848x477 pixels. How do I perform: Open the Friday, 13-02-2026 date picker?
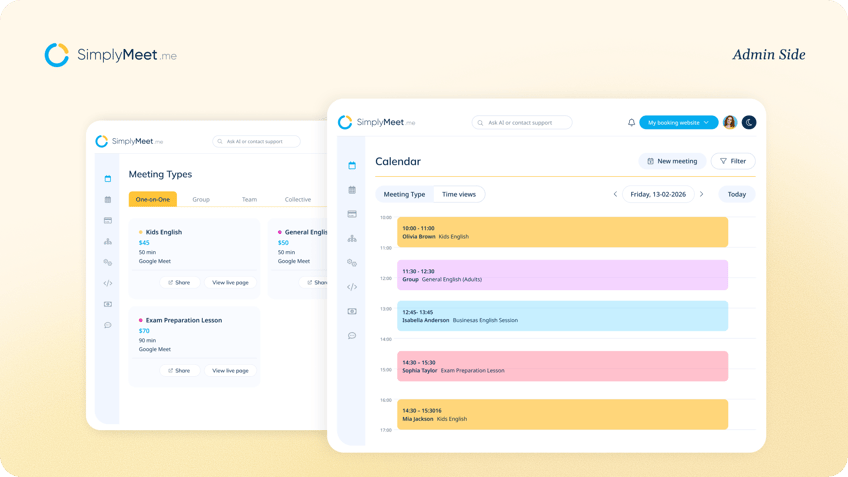[658, 194]
